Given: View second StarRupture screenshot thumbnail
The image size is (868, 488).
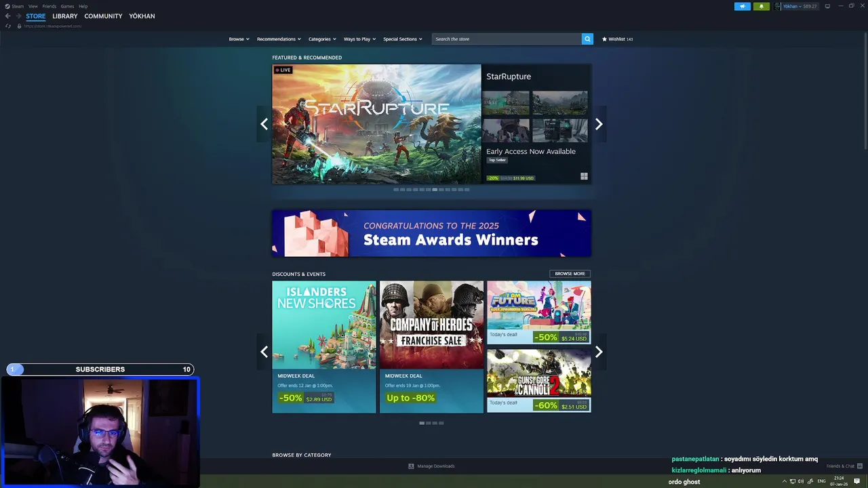Looking at the screenshot, I should click(x=559, y=102).
